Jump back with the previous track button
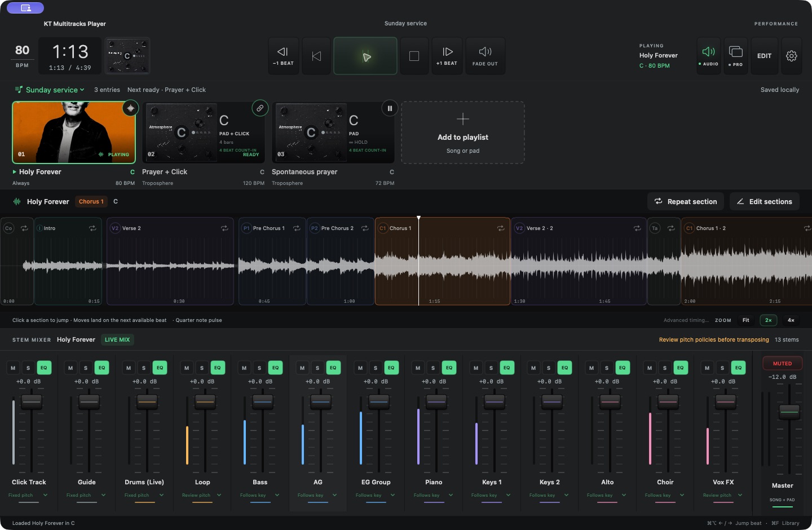Viewport: 812px width, 530px height. tap(316, 56)
